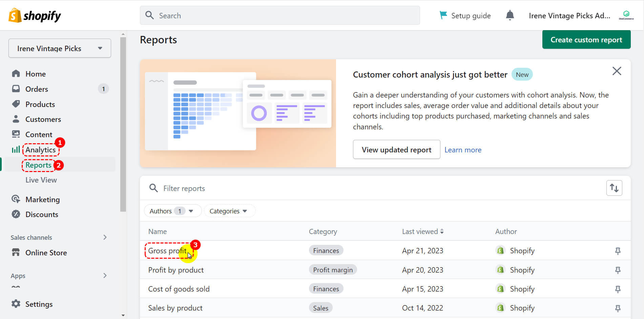The height and width of the screenshot is (319, 644).
Task: Click the sort icon above the reports list
Action: point(614,188)
